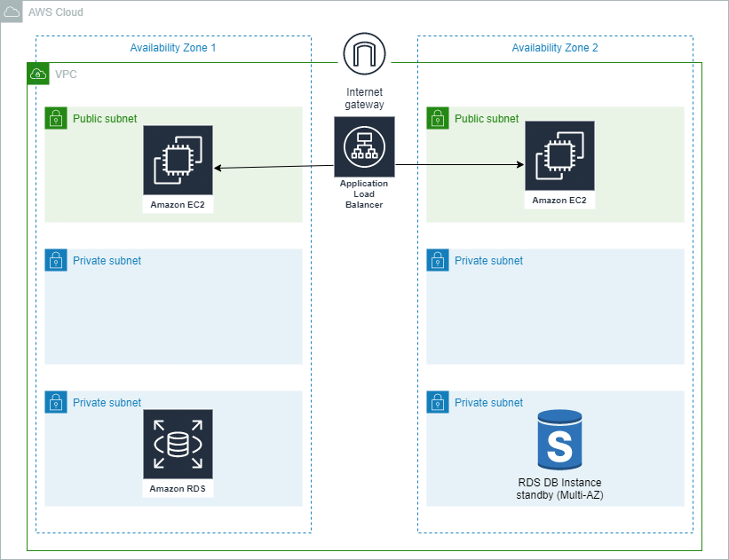Select the green VPC icon
This screenshot has height=560, width=729.
click(37, 75)
